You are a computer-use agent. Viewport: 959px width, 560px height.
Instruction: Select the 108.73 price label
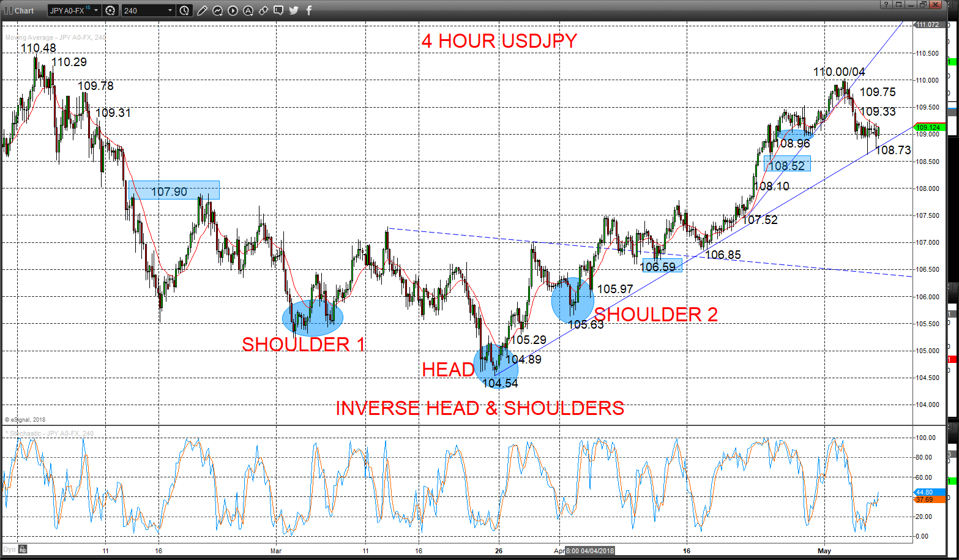(x=893, y=150)
